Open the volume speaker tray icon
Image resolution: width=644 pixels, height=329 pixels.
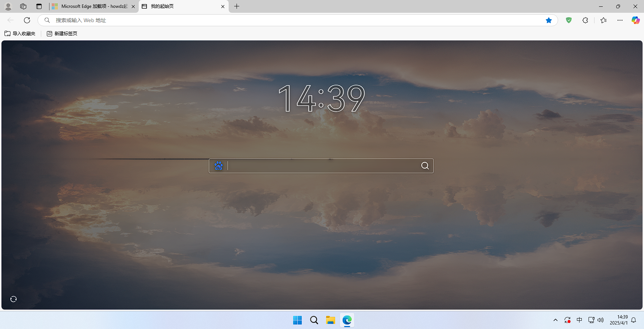(x=601, y=320)
